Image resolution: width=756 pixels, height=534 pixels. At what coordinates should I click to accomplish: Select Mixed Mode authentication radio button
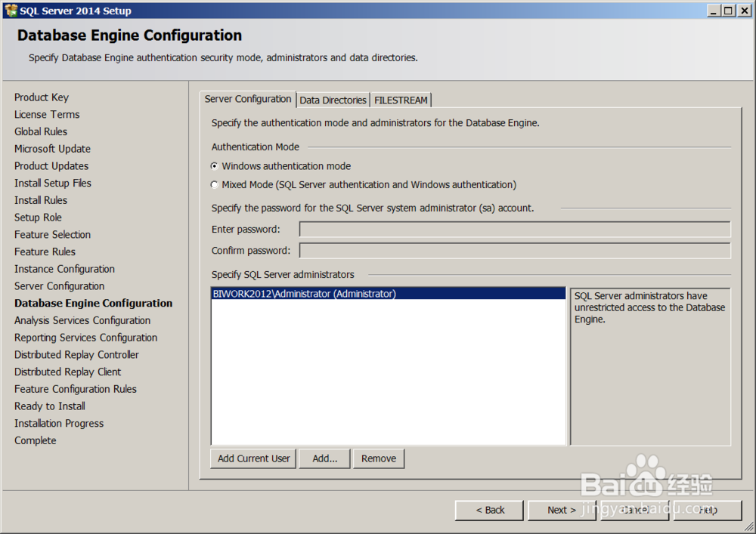215,185
